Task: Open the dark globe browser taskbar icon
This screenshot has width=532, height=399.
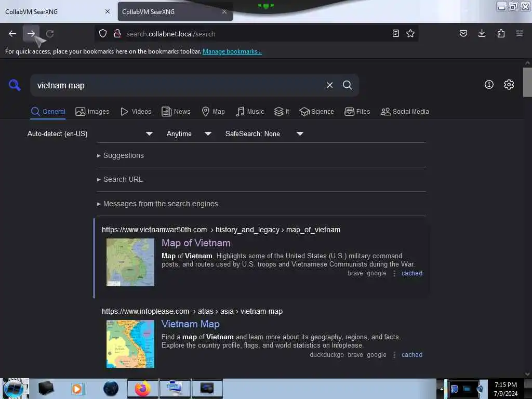Action: (111, 389)
